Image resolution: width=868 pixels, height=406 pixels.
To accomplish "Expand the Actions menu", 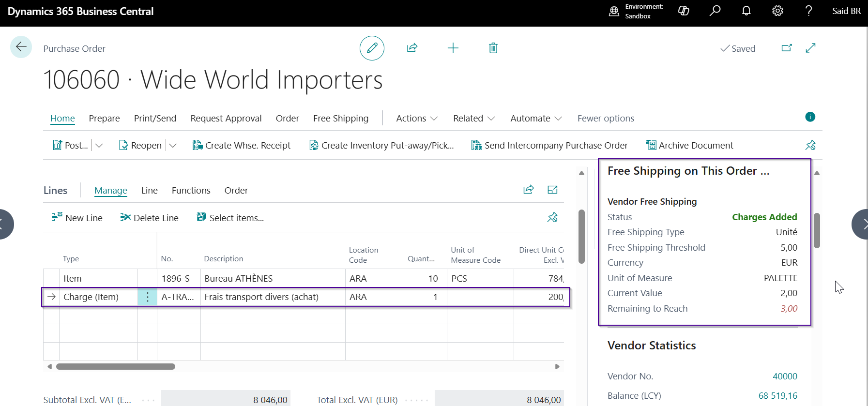I will point(417,118).
